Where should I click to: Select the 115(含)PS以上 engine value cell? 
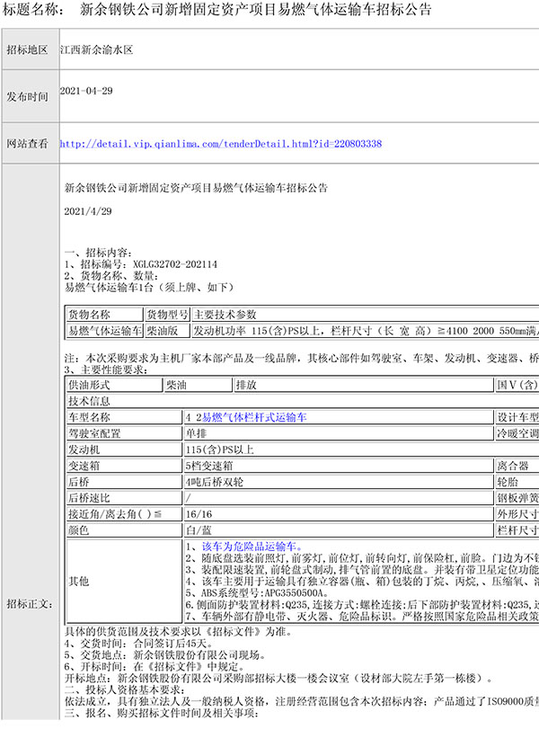[361, 449]
